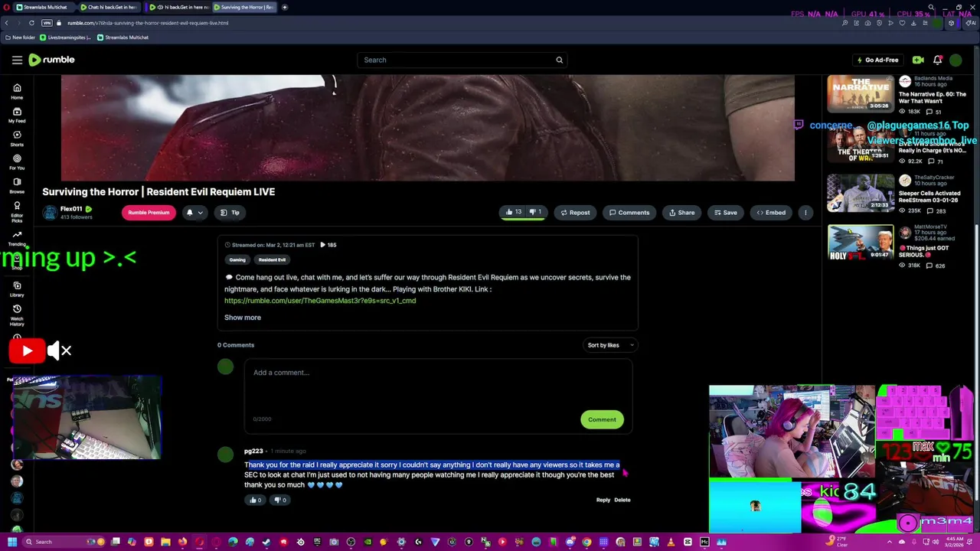Switch to the muted 'hi back.Get in here' tab

point(178,7)
